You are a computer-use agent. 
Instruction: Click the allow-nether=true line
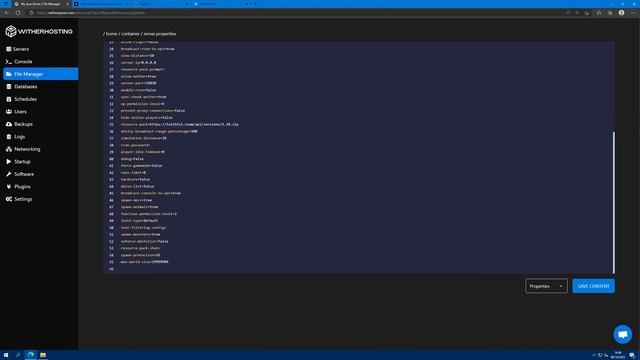[x=138, y=76]
